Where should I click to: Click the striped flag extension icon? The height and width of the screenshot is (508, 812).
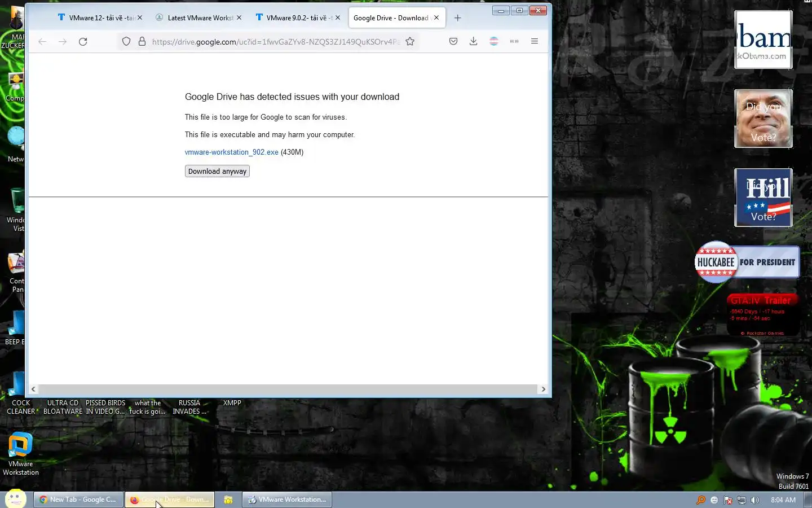tap(494, 41)
